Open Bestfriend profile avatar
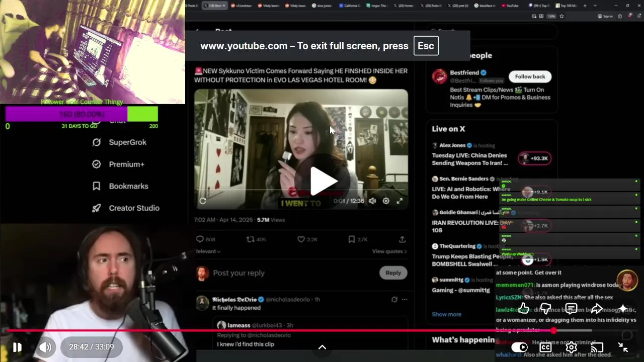This screenshot has width=644, height=362. (439, 76)
